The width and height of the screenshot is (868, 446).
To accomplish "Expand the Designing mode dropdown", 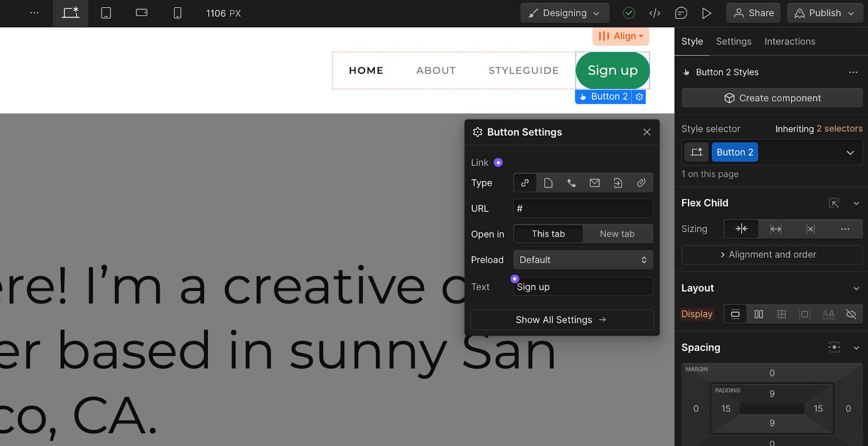I will point(565,13).
